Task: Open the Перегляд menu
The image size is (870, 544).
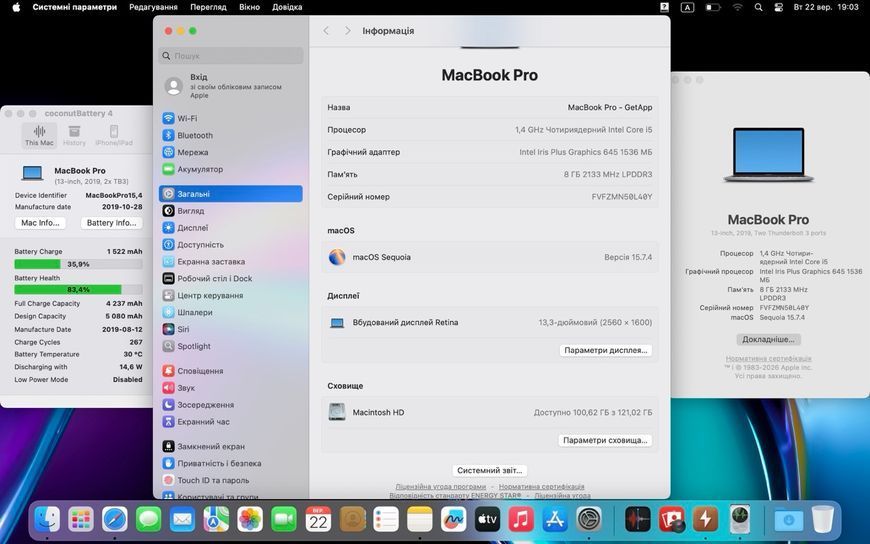Action: coord(208,7)
